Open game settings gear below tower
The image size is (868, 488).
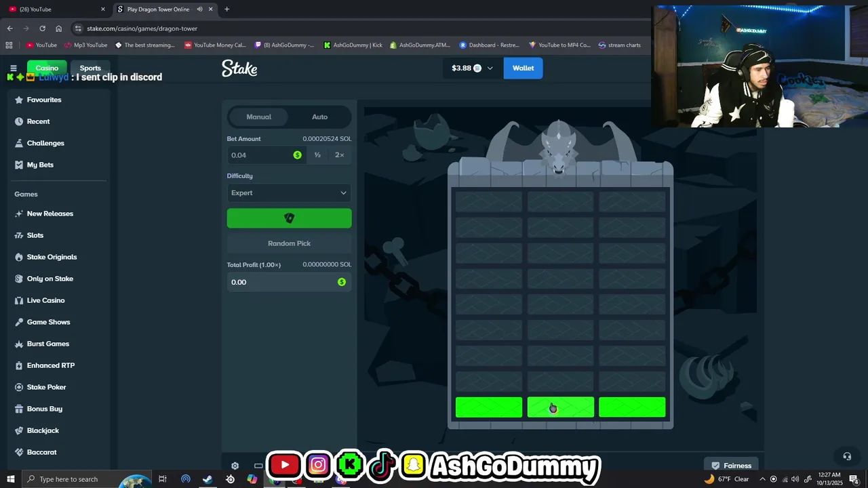[x=235, y=466]
